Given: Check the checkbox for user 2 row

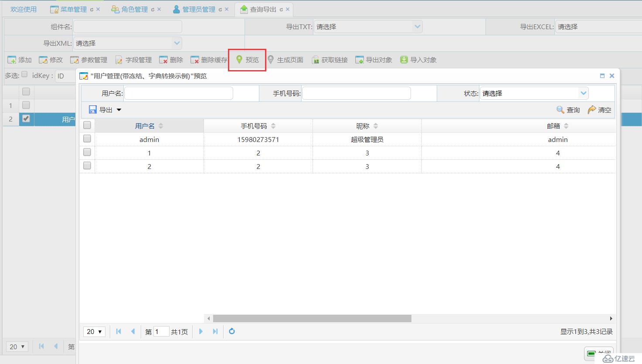Looking at the screenshot, I should coord(87,165).
